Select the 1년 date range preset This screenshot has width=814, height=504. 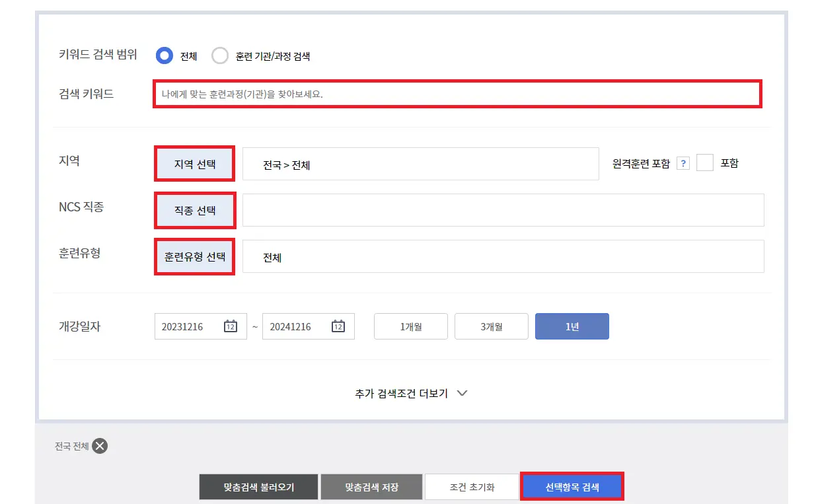point(572,326)
